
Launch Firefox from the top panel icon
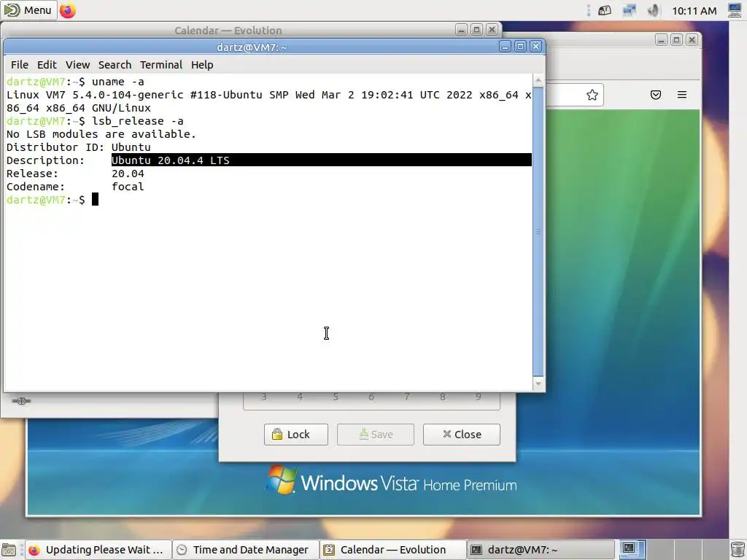click(68, 10)
